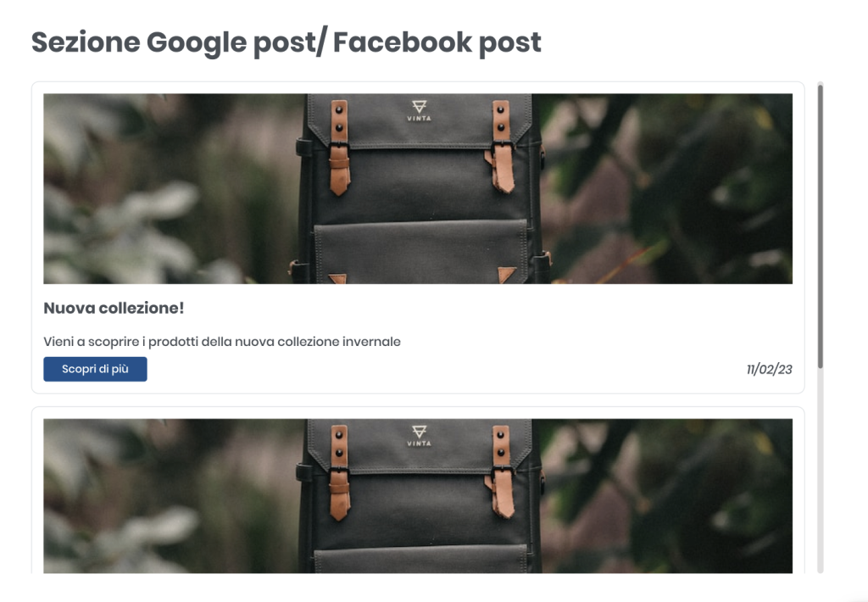Click the "Sezione Google post/ Facebook post" heading
The image size is (868, 602).
[x=287, y=42]
